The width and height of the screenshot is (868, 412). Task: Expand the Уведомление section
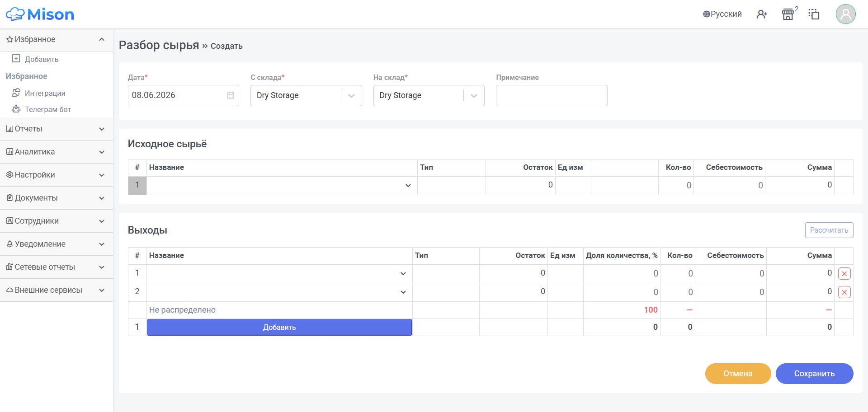click(x=57, y=244)
